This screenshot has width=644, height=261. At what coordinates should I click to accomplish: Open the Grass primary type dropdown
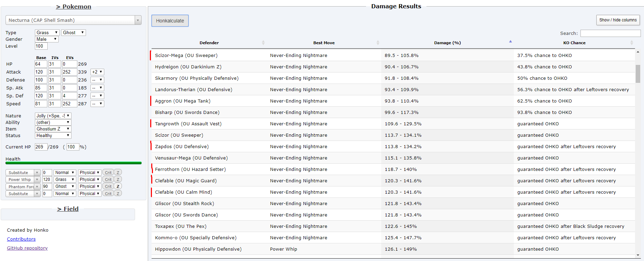point(47,32)
